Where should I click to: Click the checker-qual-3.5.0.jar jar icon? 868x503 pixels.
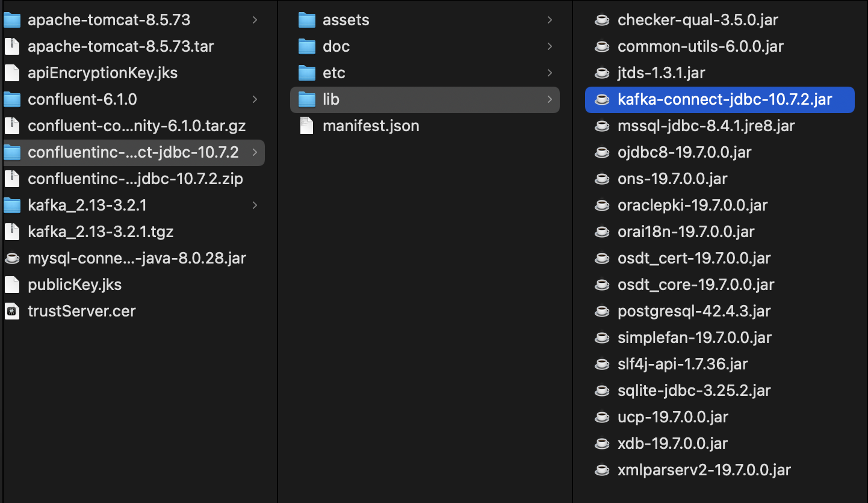(x=602, y=20)
